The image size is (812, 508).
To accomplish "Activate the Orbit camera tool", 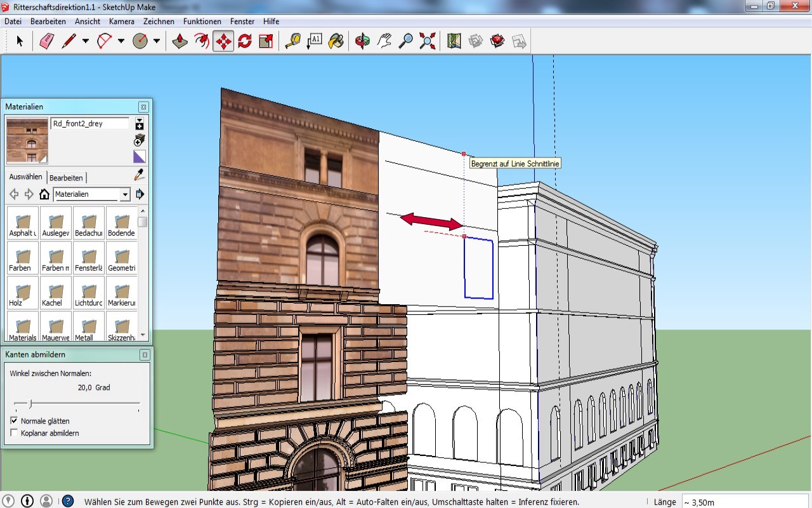I will click(362, 42).
